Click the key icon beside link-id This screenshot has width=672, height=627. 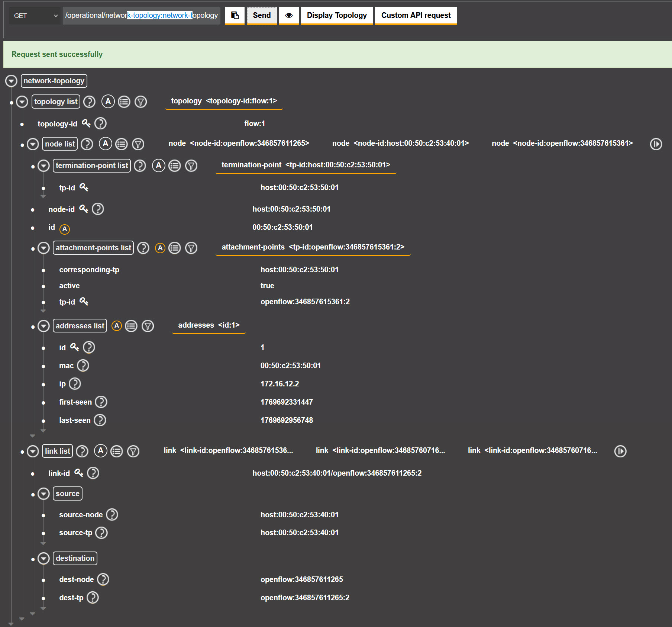[x=78, y=473]
